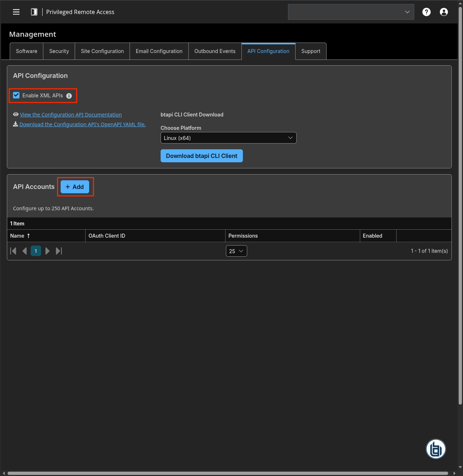Screen dimensions: 463x476
Task: Open the hamburger navigation menu
Action: (16, 12)
